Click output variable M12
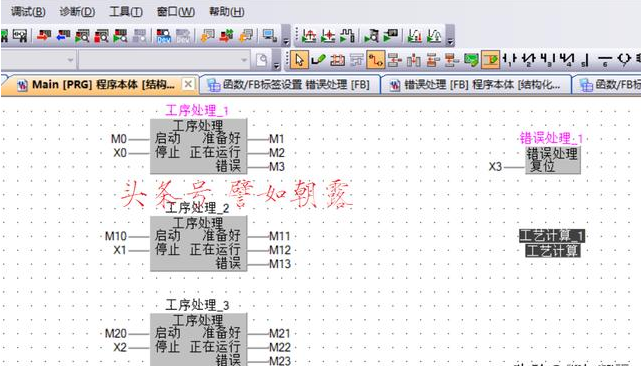 [280, 250]
